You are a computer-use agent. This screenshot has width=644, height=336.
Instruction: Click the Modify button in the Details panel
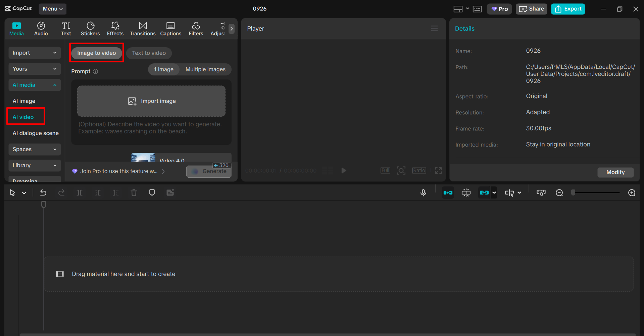click(x=615, y=172)
